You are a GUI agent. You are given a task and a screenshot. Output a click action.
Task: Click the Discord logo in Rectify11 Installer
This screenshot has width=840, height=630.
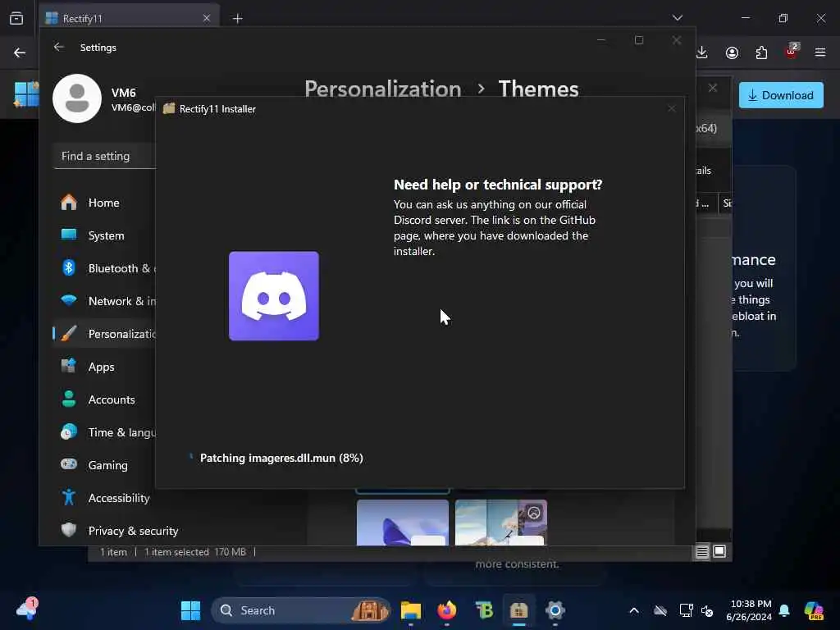point(274,295)
